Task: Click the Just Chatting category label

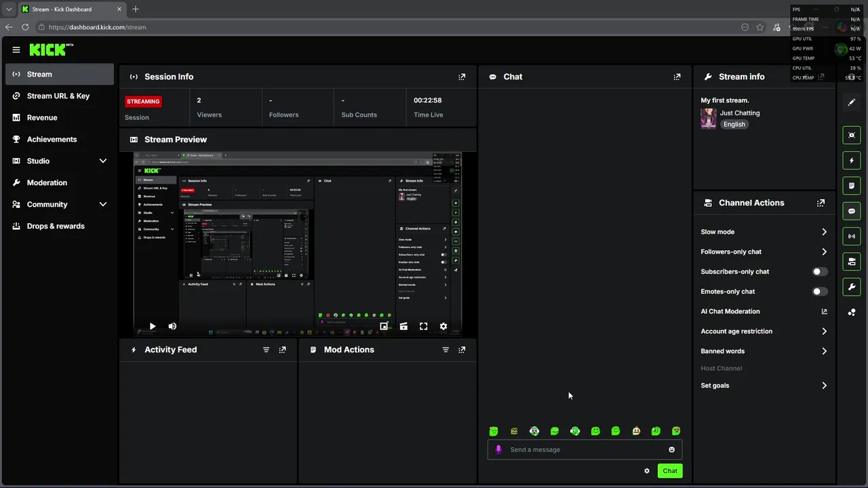Action: coord(740,113)
